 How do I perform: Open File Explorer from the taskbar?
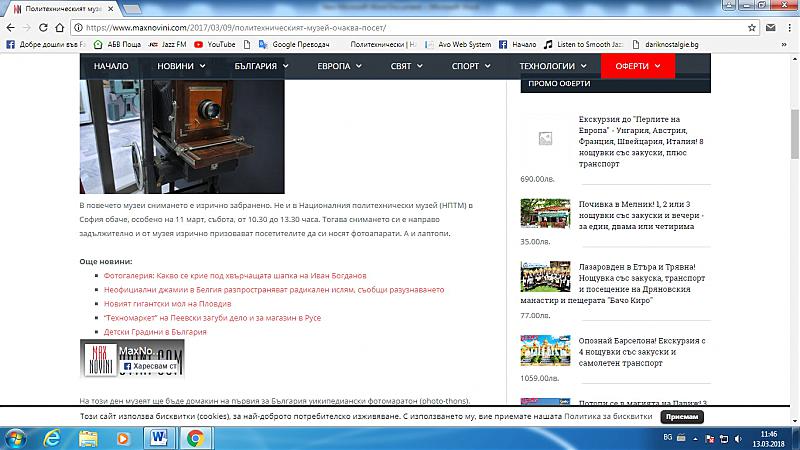pyautogui.click(x=88, y=437)
